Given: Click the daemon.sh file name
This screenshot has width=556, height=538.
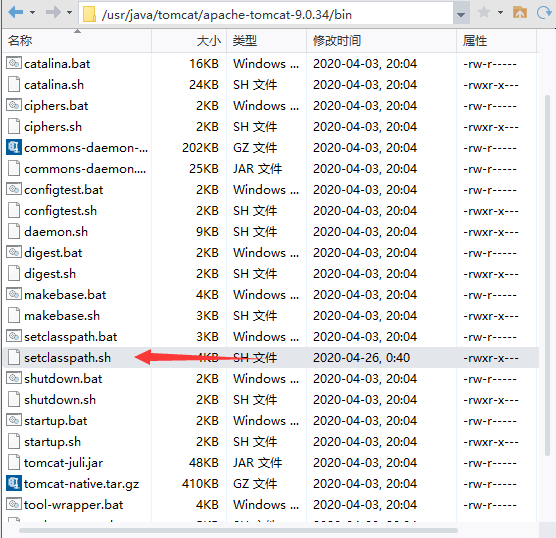Looking at the screenshot, I should pyautogui.click(x=56, y=232).
